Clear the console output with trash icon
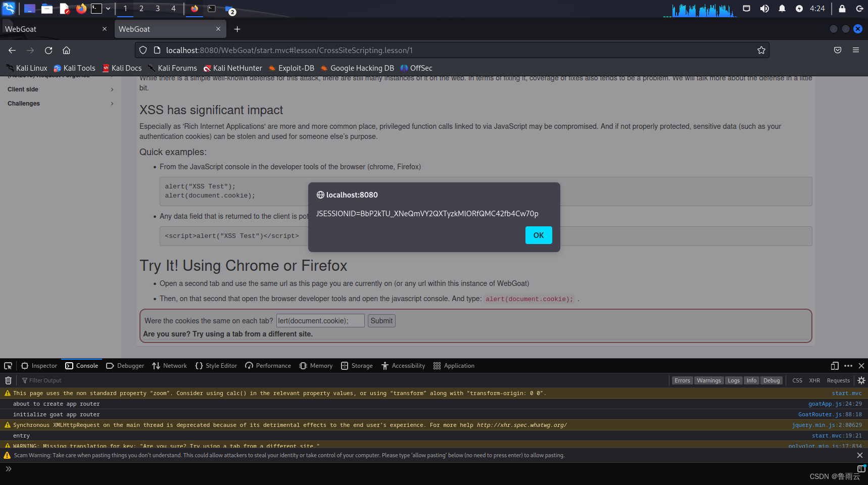 point(8,380)
